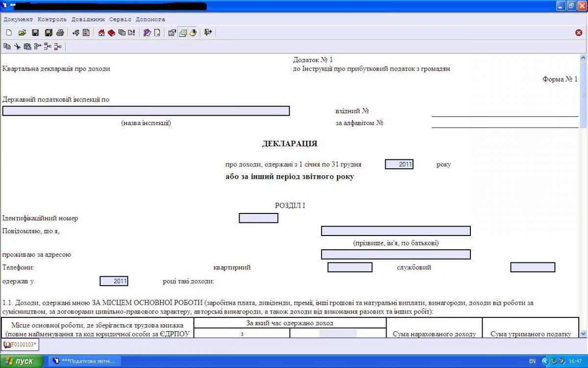This screenshot has width=588, height=368.
Task: Open the red book reference icon
Action: (x=111, y=33)
